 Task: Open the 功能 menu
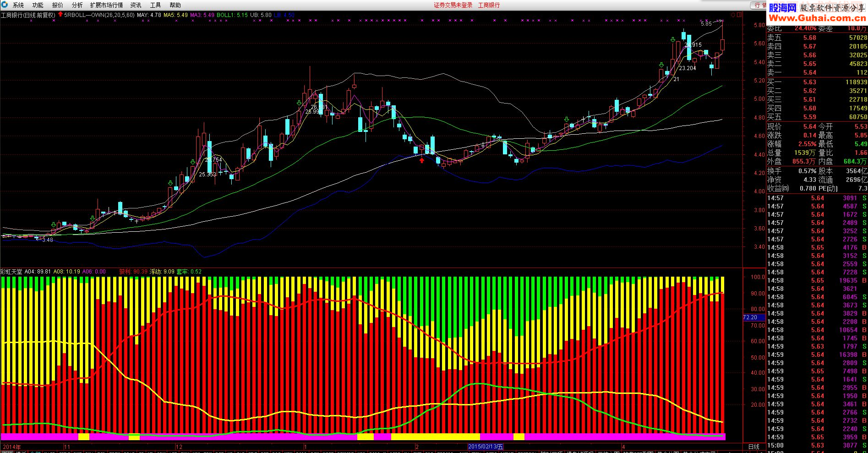(x=38, y=5)
